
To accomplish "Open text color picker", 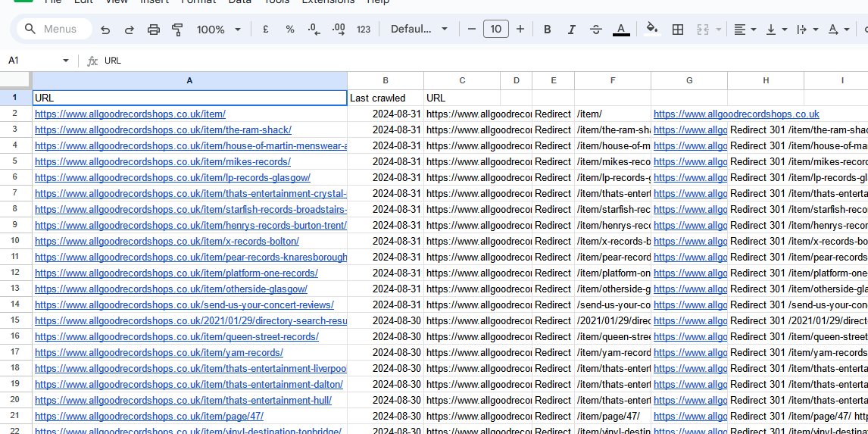I will (621, 30).
